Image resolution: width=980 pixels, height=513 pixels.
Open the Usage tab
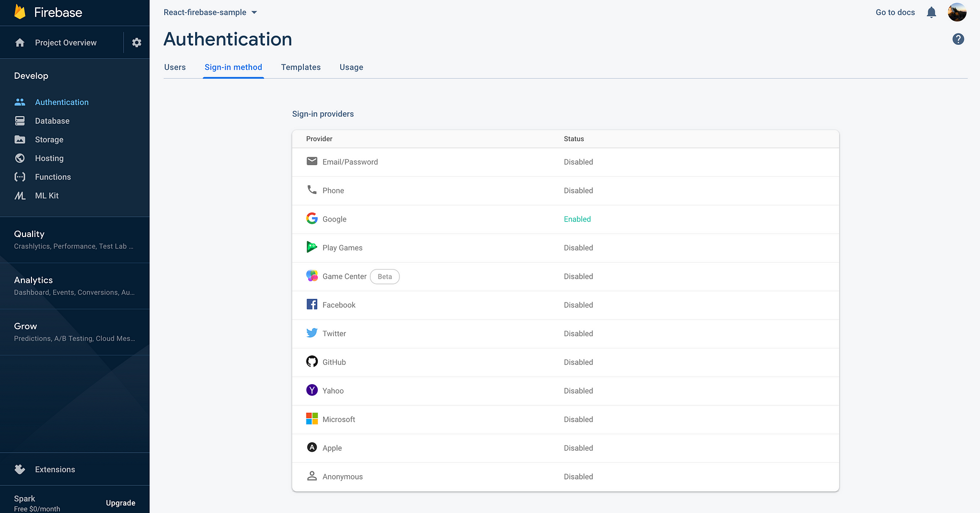pos(351,67)
